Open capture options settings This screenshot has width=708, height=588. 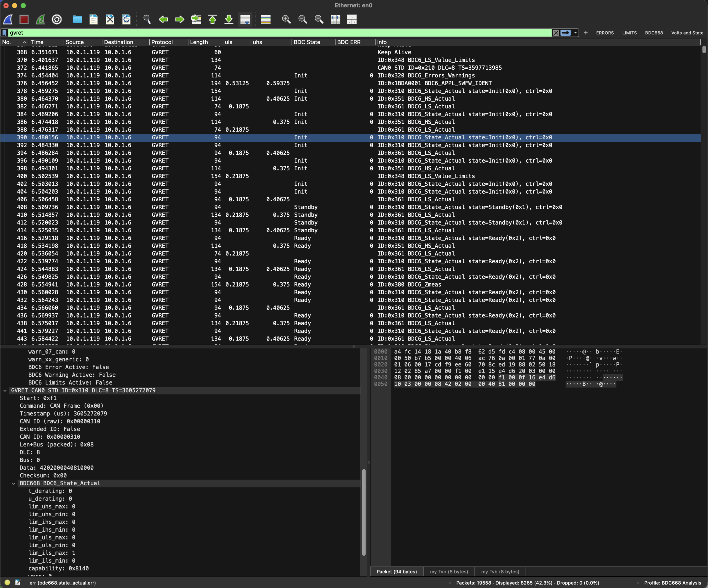[x=57, y=19]
